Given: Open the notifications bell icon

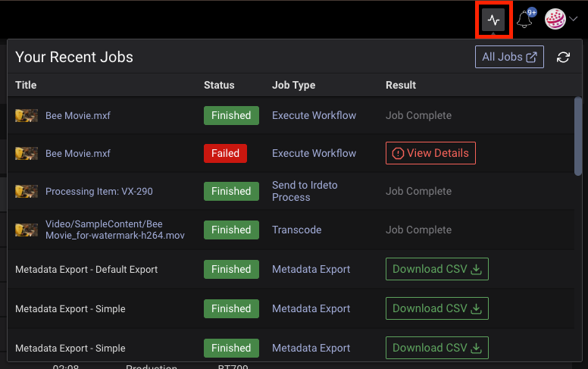Looking at the screenshot, I should (525, 20).
